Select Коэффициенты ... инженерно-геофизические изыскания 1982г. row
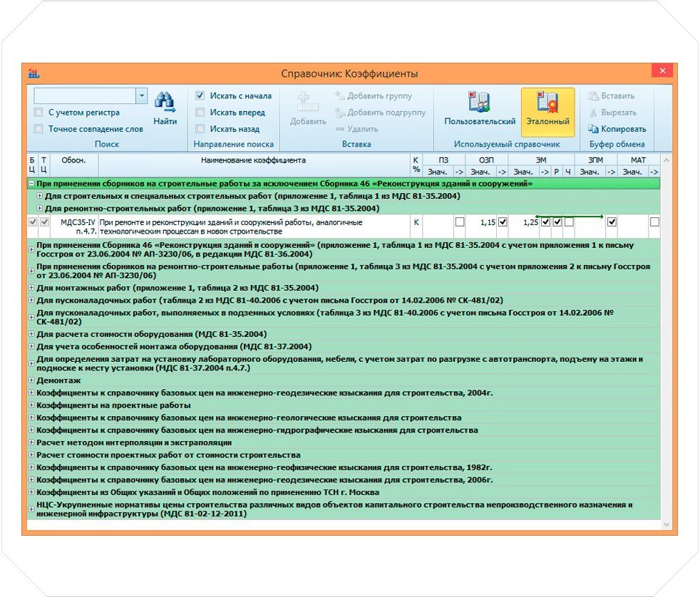The width and height of the screenshot is (700, 597). point(344,467)
